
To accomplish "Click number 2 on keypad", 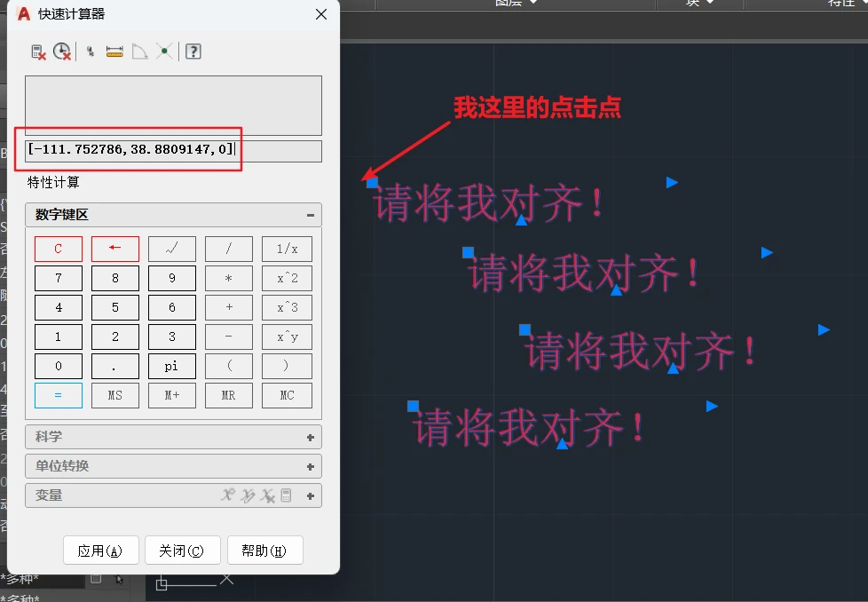I will coord(115,337).
